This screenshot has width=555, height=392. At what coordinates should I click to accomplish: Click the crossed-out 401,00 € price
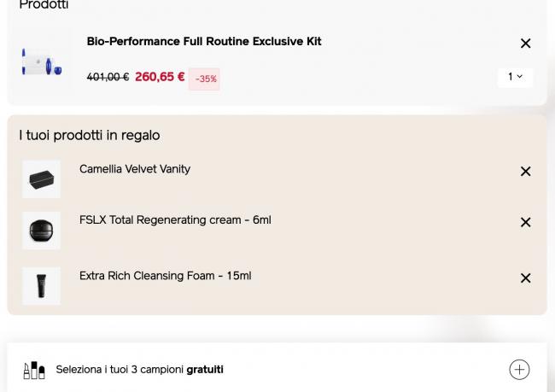[x=108, y=78]
